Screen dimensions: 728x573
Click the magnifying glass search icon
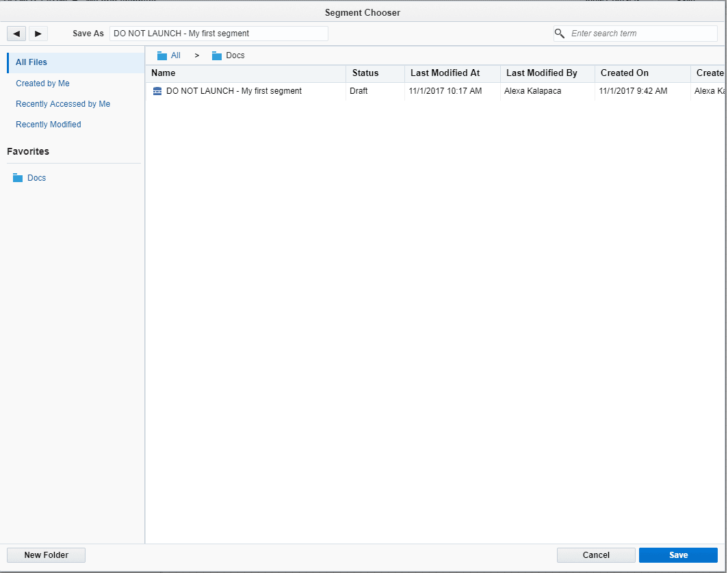tap(559, 33)
